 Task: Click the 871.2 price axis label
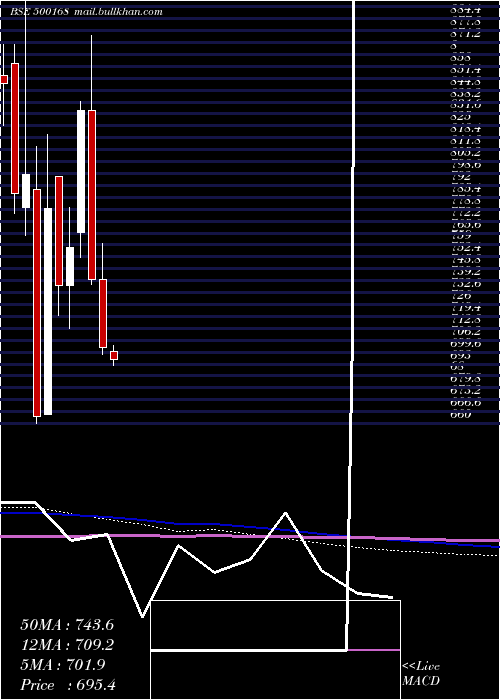[465, 34]
